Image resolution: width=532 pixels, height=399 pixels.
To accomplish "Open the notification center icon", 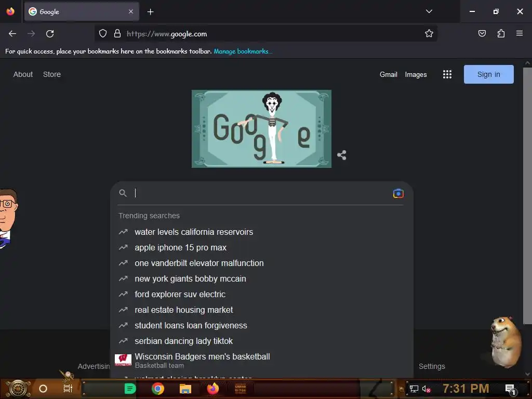I will click(511, 389).
